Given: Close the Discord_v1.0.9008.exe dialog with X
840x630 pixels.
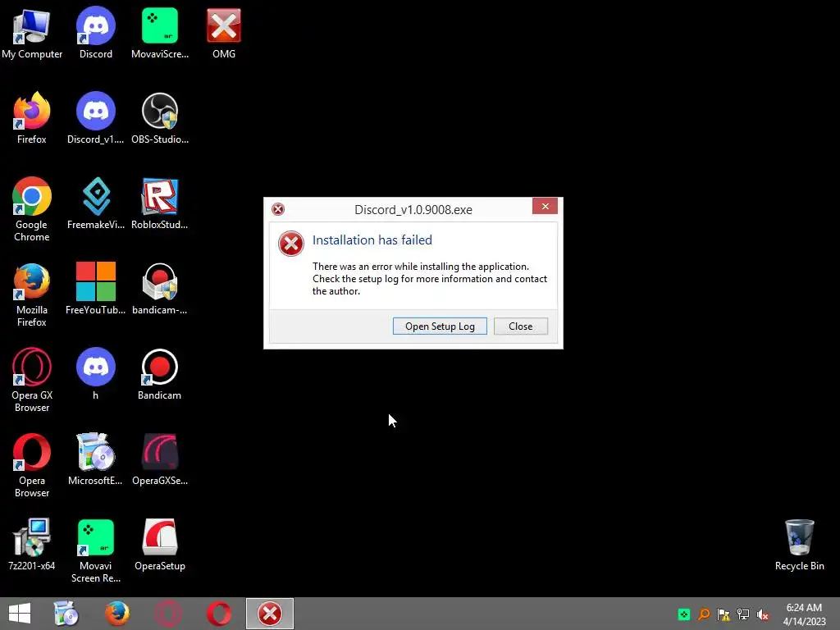Looking at the screenshot, I should [545, 206].
